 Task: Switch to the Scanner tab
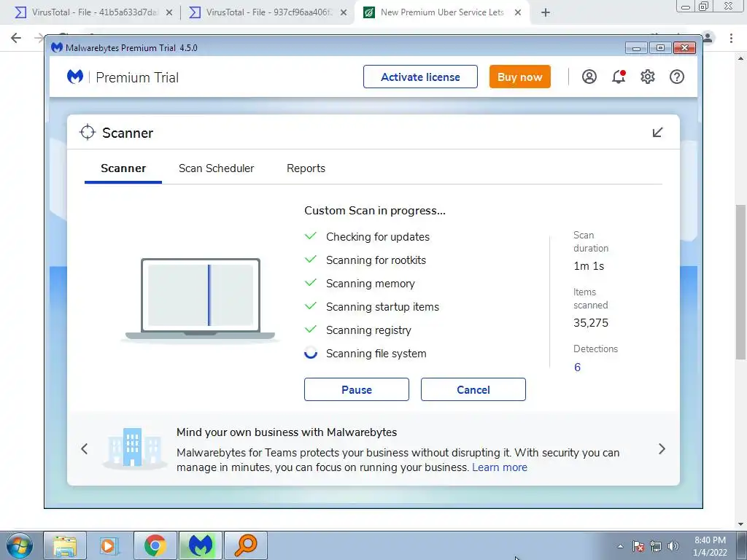[x=123, y=168]
